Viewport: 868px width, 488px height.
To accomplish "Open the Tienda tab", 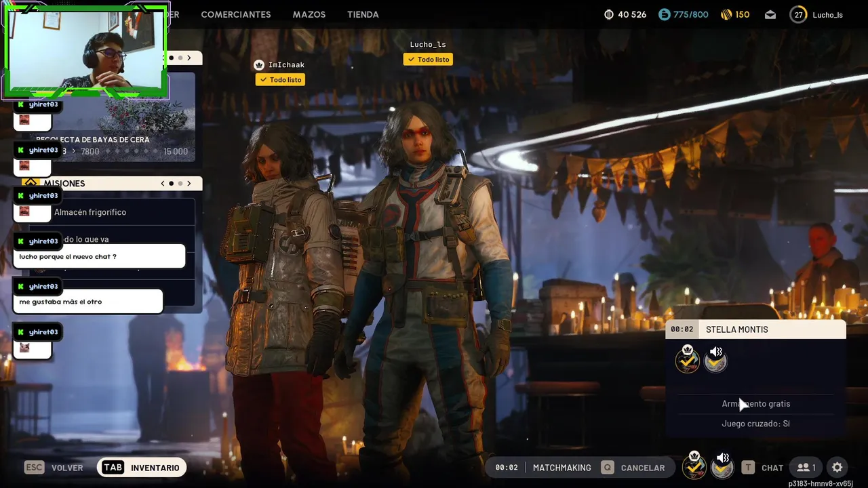I will pos(363,14).
